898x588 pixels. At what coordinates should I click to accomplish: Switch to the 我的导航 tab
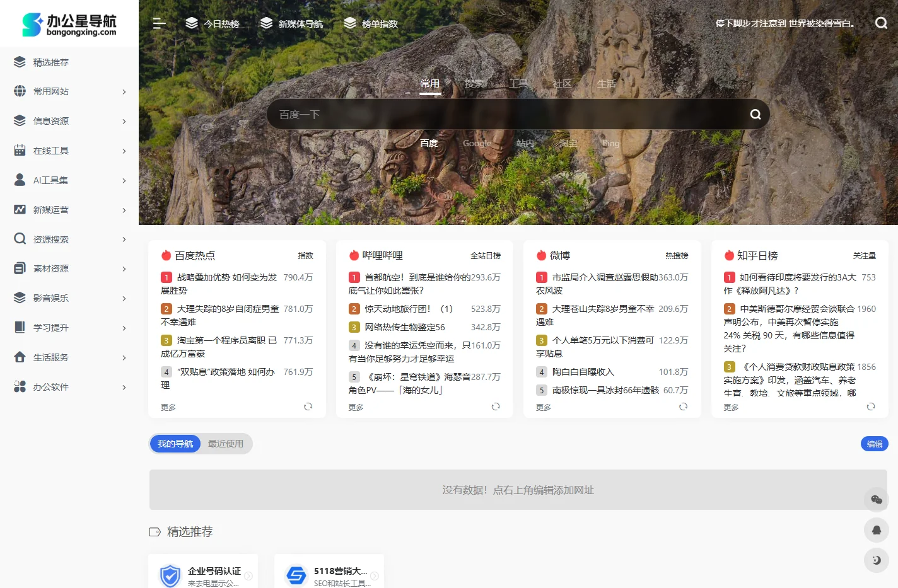click(175, 444)
